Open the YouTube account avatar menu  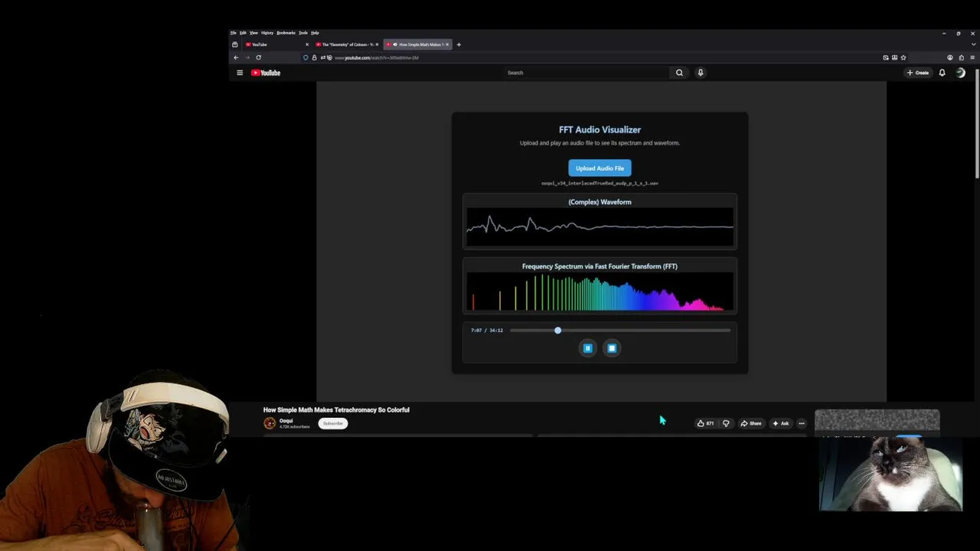(x=960, y=73)
